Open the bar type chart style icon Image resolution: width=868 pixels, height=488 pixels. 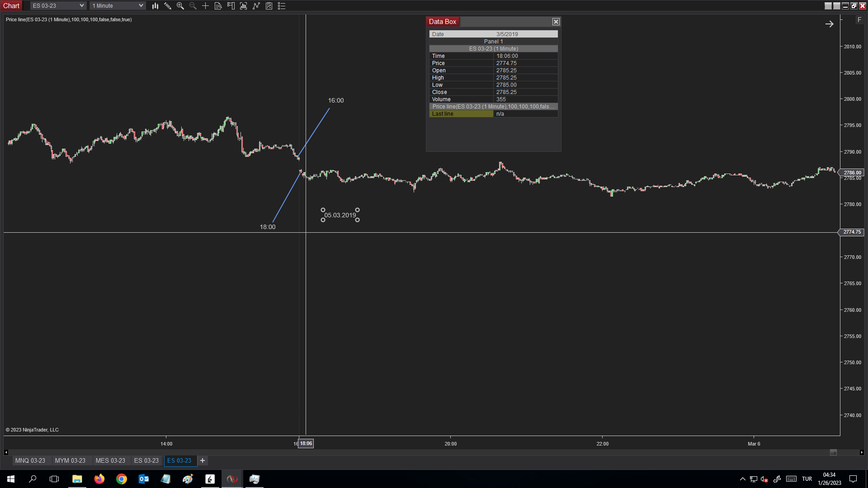tap(155, 6)
